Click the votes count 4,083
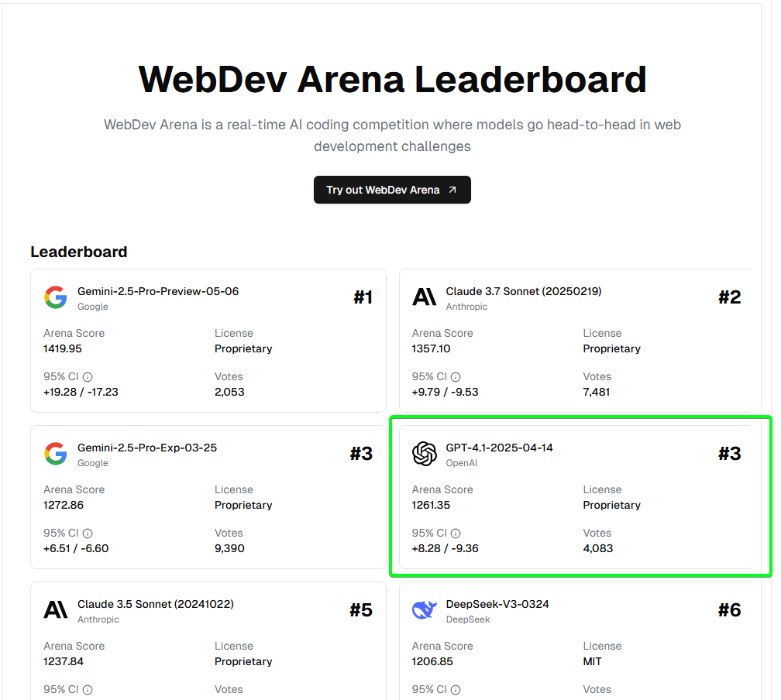Viewport: 781px width, 700px height. 597,548
